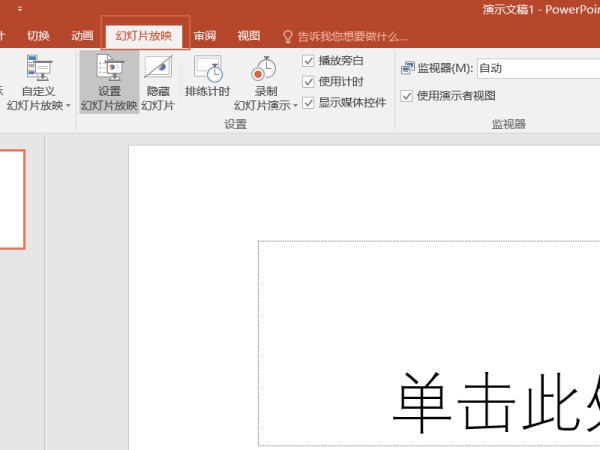600x450 pixels.
Task: Toggle the 播放旁白 checkbox
Action: (308, 61)
